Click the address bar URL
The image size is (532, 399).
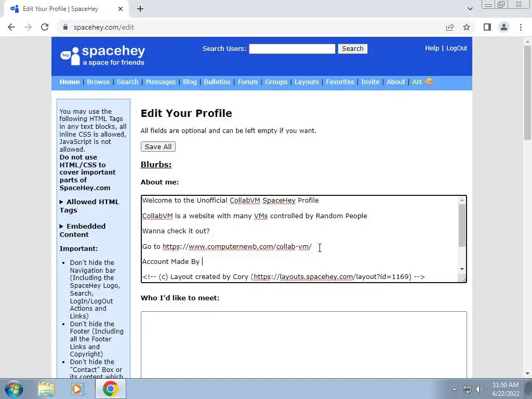103,27
